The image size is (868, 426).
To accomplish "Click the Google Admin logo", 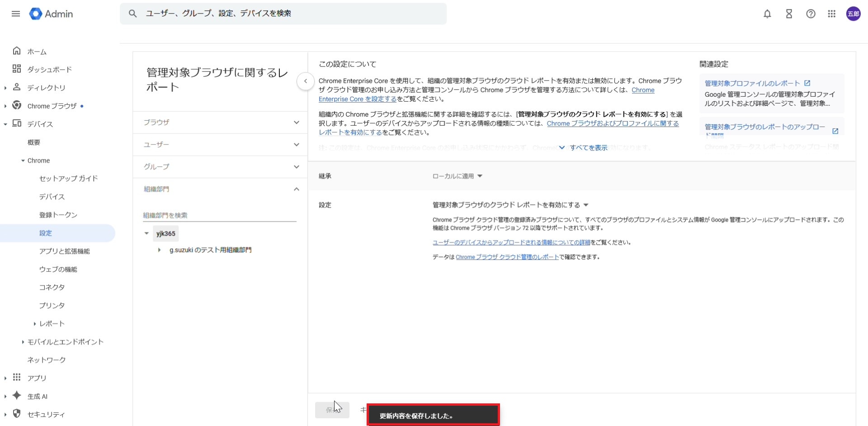I will [51, 14].
